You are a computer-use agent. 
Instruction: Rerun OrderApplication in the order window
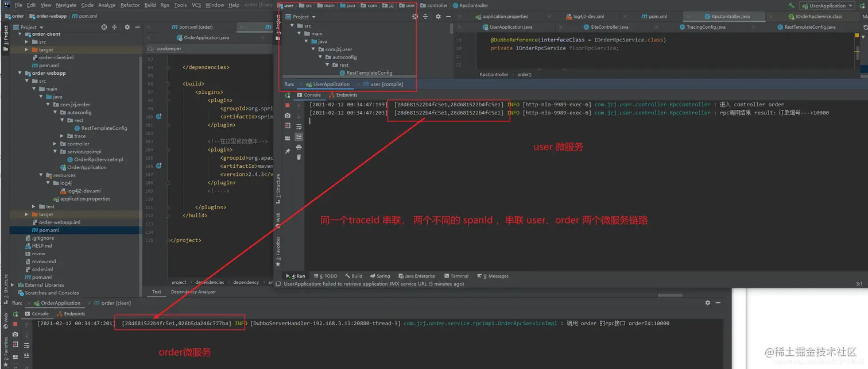click(x=15, y=314)
